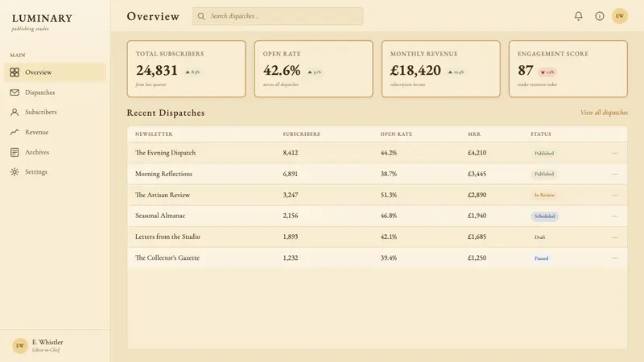Click the engagement score down-trend badge
The height and width of the screenshot is (362, 644).
pos(547,72)
